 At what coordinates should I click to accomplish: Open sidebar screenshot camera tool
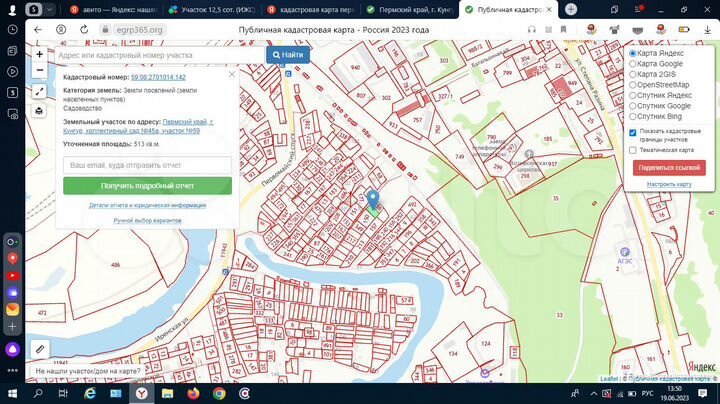click(x=13, y=114)
